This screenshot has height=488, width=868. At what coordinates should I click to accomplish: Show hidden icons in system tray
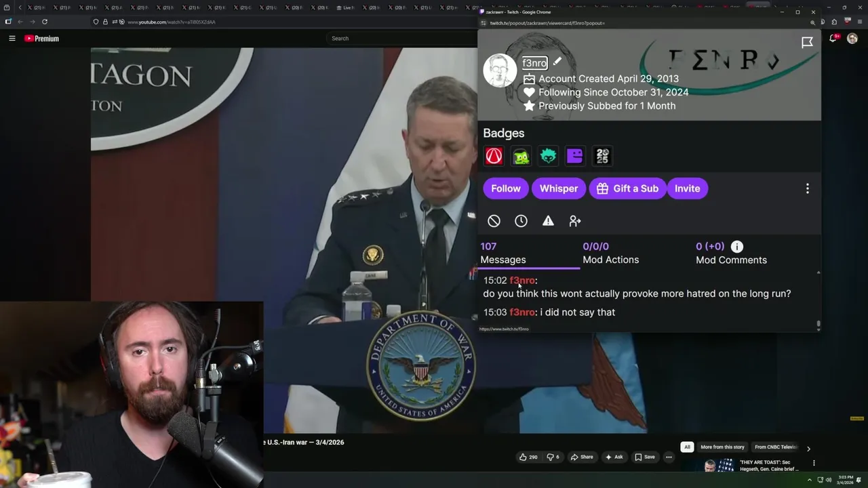tap(809, 480)
